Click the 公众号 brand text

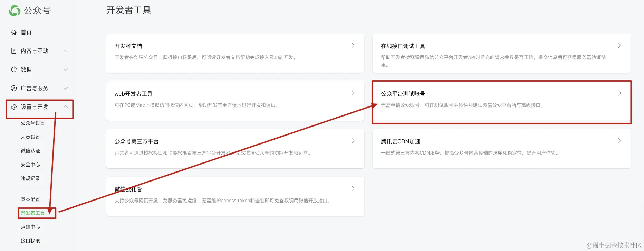click(x=37, y=10)
